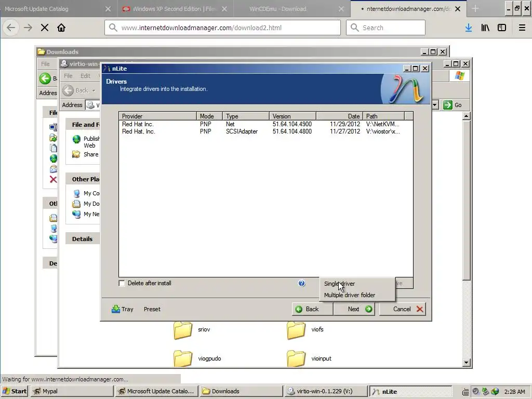Open the Preset menu in nLite
This screenshot has height=399, width=532.
[x=152, y=309]
